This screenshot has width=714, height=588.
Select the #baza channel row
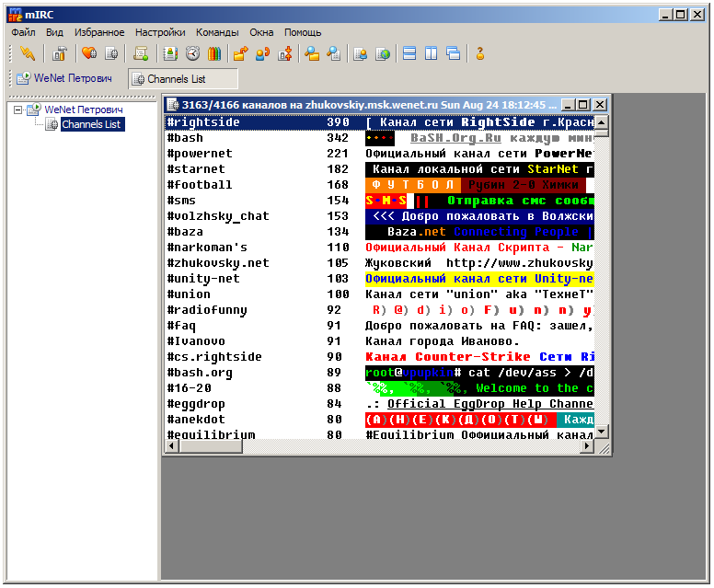point(379,231)
